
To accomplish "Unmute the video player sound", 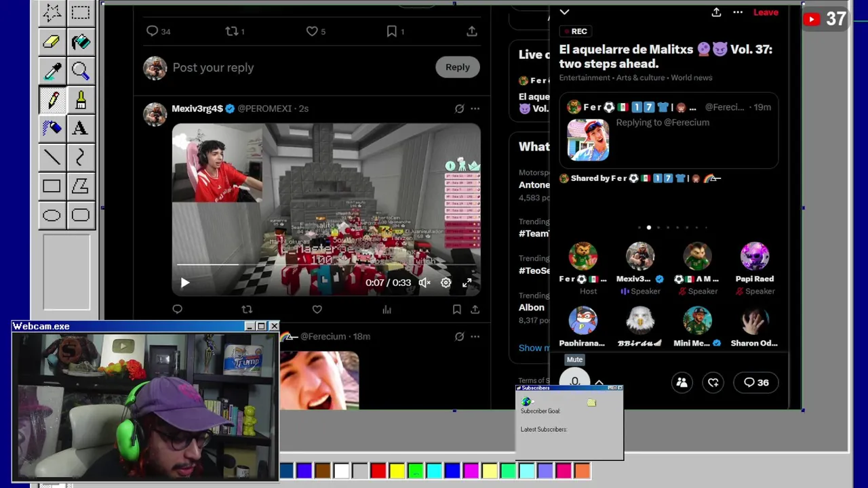I will 425,283.
